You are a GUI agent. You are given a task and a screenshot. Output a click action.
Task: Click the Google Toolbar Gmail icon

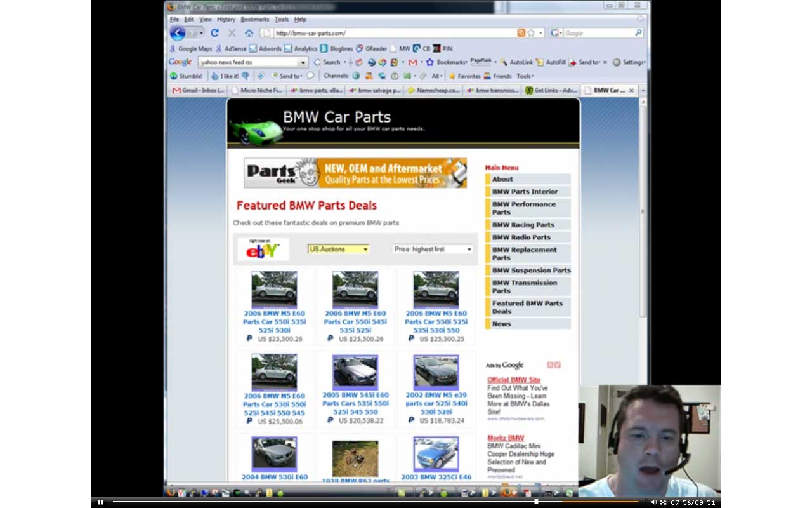[413, 62]
